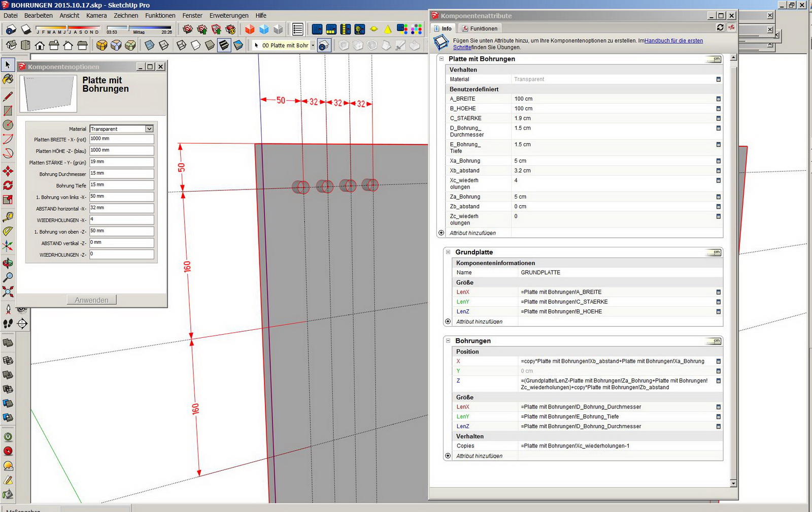Pick the Tape Measure tool
The width and height of the screenshot is (812, 512).
8,217
